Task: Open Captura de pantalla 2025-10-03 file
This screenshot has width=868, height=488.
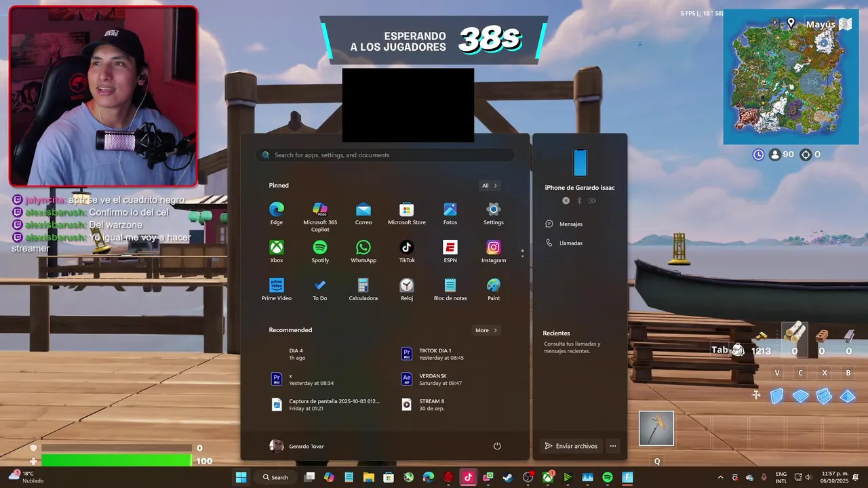Action: tap(325, 404)
